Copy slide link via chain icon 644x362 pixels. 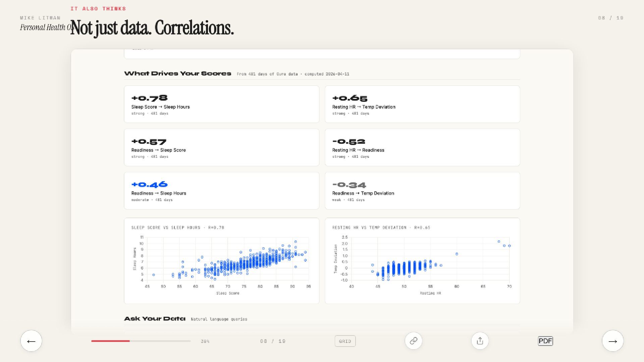413,341
